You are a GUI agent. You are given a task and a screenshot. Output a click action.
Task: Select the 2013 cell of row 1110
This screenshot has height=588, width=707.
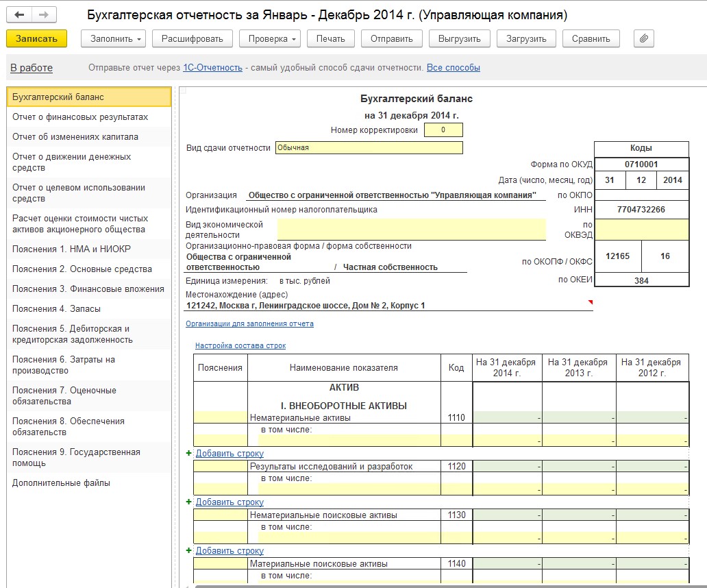click(x=578, y=417)
